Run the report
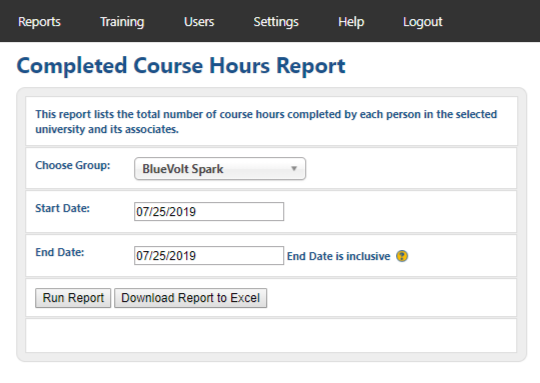Screen dimensions: 540x383 [x=73, y=298]
